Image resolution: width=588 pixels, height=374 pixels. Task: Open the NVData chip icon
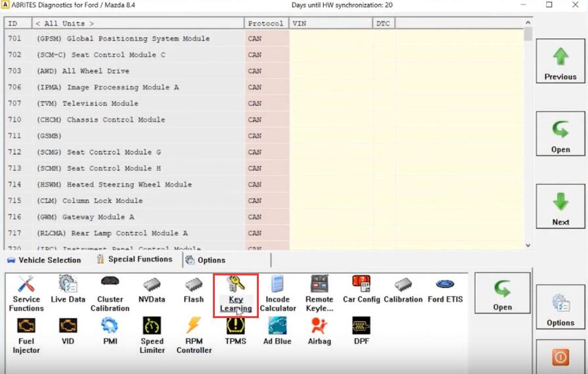152,289
